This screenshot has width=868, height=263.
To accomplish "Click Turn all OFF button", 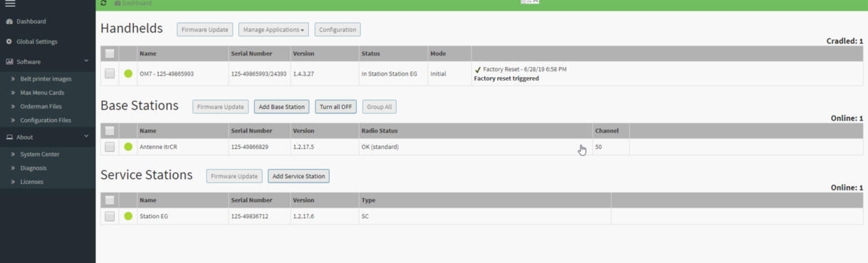I will pyautogui.click(x=336, y=107).
